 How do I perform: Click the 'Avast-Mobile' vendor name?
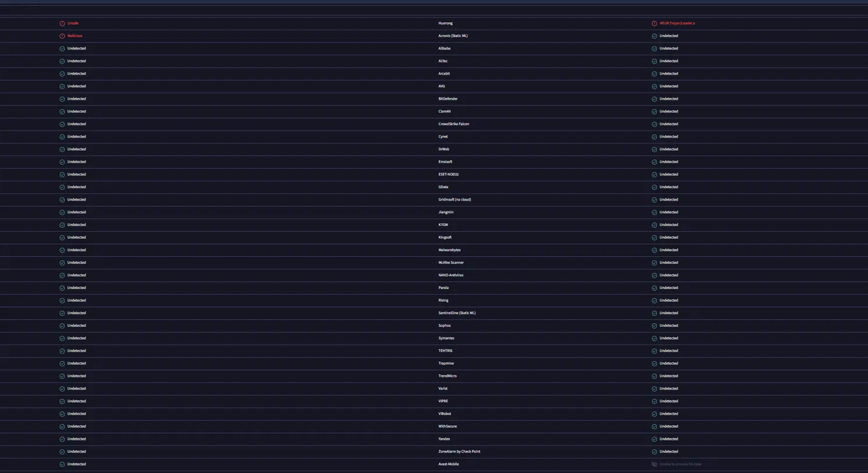point(449,464)
